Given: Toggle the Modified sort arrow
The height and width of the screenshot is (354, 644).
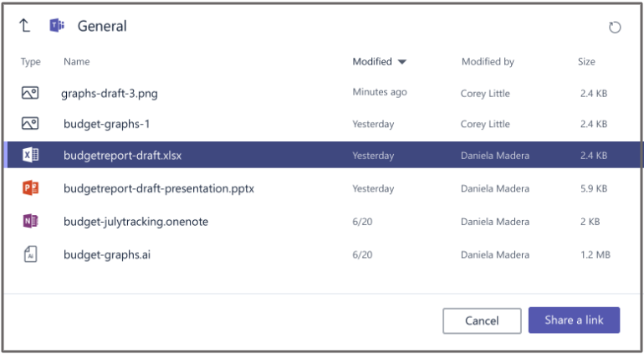Looking at the screenshot, I should click(402, 62).
